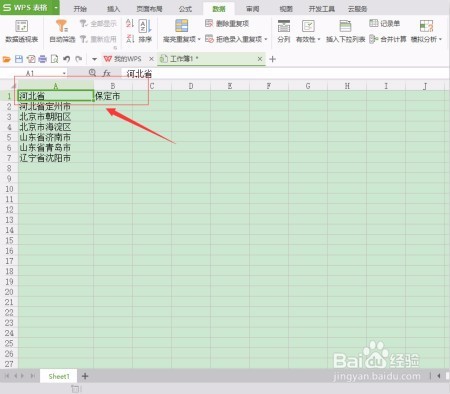450x394 pixels.
Task: Click the Open folder icon in quick toolbar
Action: [x=7, y=59]
